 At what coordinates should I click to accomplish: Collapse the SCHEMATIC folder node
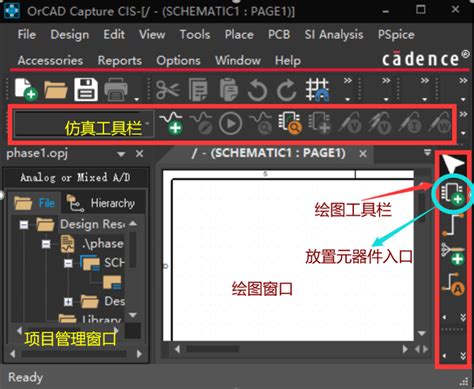(68, 264)
